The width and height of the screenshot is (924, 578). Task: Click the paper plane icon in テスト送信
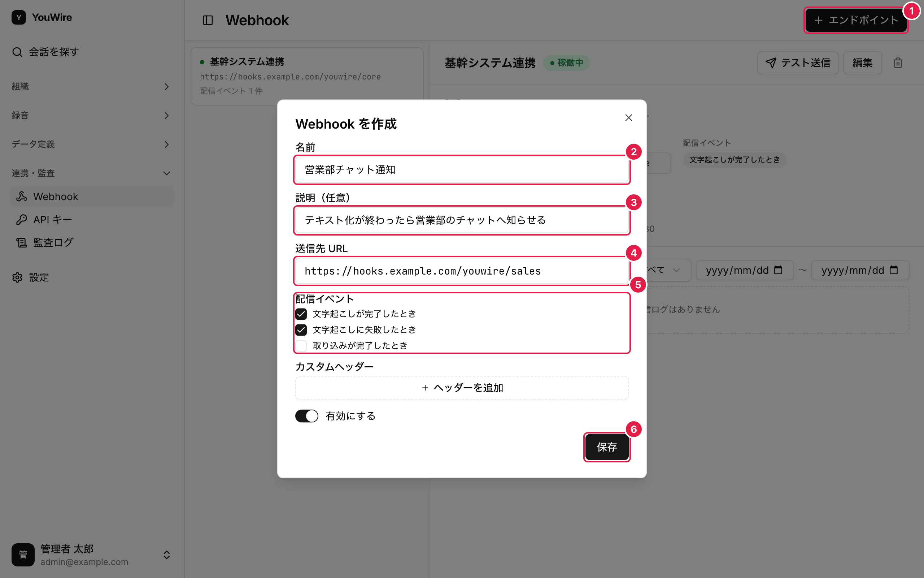(x=771, y=63)
